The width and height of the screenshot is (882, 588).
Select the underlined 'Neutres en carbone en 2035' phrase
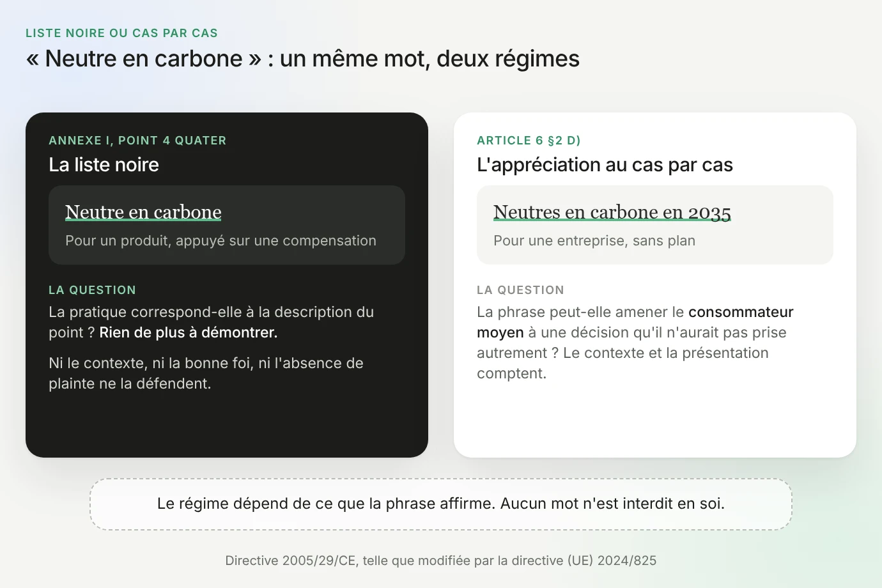tap(612, 212)
